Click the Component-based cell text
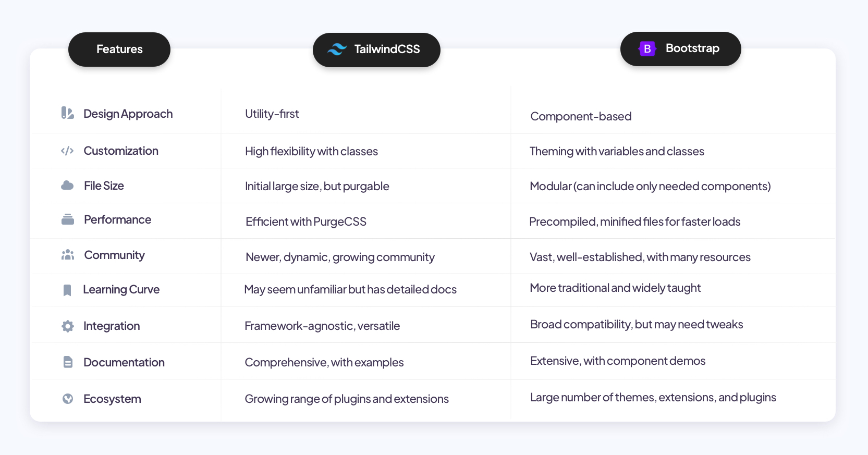The width and height of the screenshot is (868, 455). [581, 117]
